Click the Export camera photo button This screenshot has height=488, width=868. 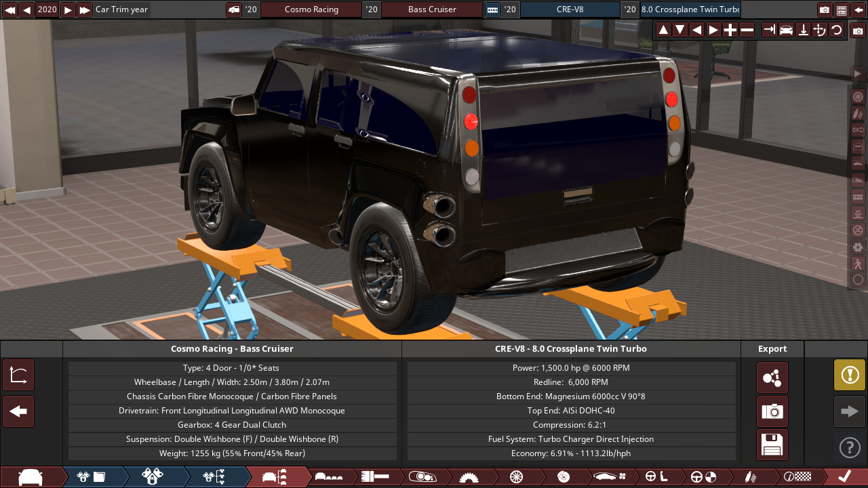tap(772, 411)
